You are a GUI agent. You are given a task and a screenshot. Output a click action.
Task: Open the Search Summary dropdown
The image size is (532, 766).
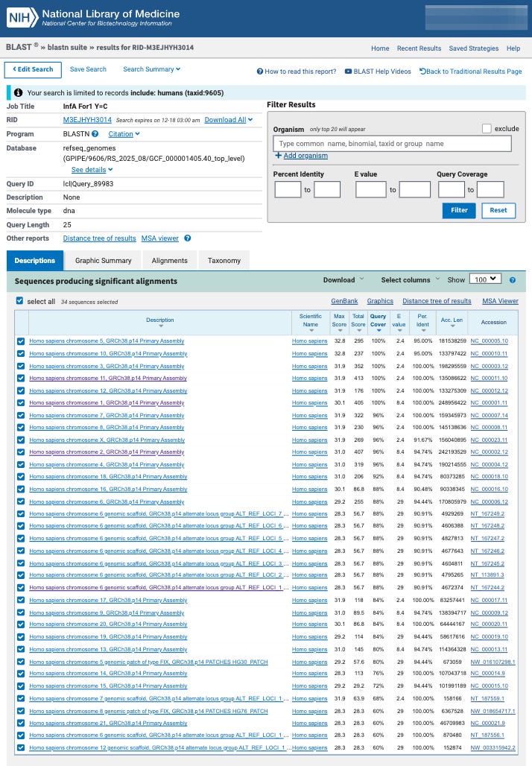(151, 69)
